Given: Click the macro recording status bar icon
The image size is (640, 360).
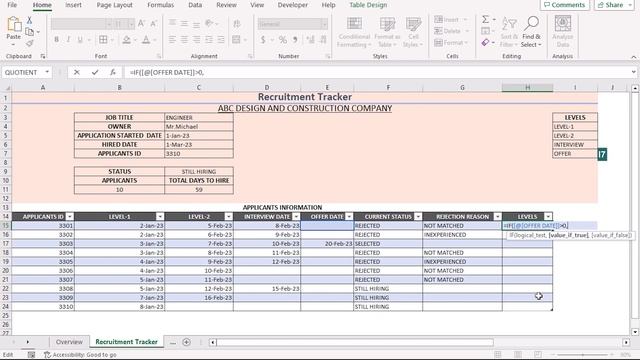Looking at the screenshot, I should pyautogui.click(x=31, y=355).
